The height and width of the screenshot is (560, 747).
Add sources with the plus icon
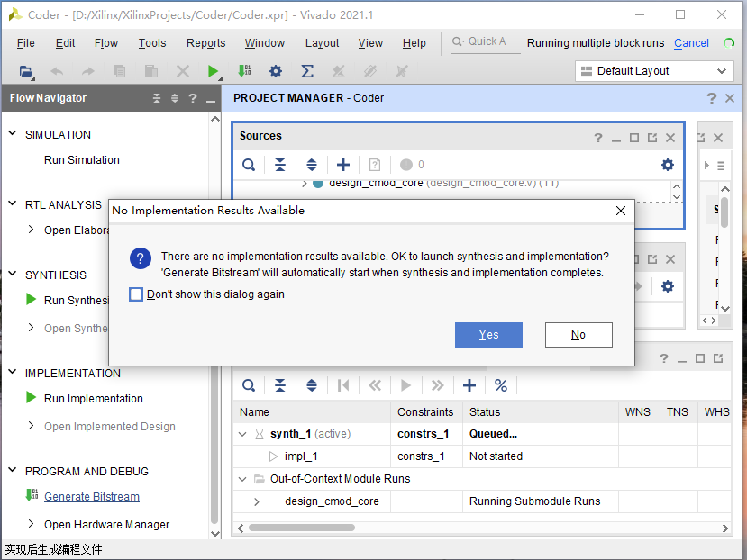[343, 165]
